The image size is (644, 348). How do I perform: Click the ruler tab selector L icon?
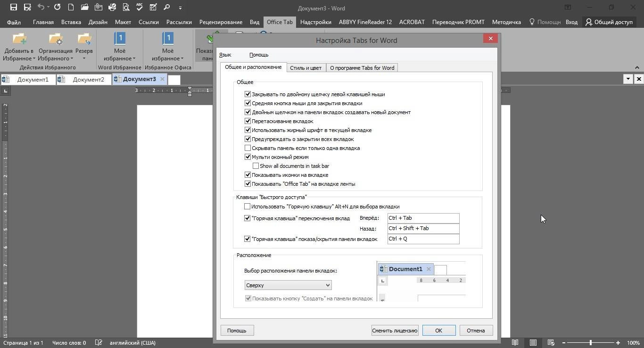click(5, 91)
